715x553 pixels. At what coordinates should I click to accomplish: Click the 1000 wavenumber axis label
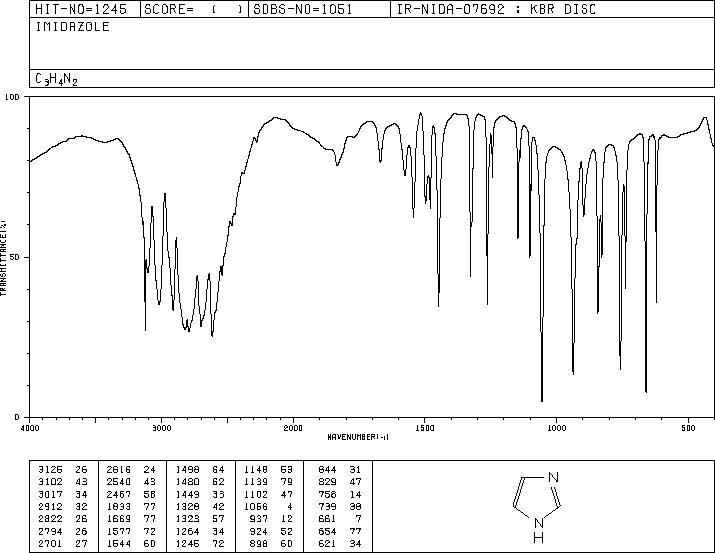[x=556, y=428]
